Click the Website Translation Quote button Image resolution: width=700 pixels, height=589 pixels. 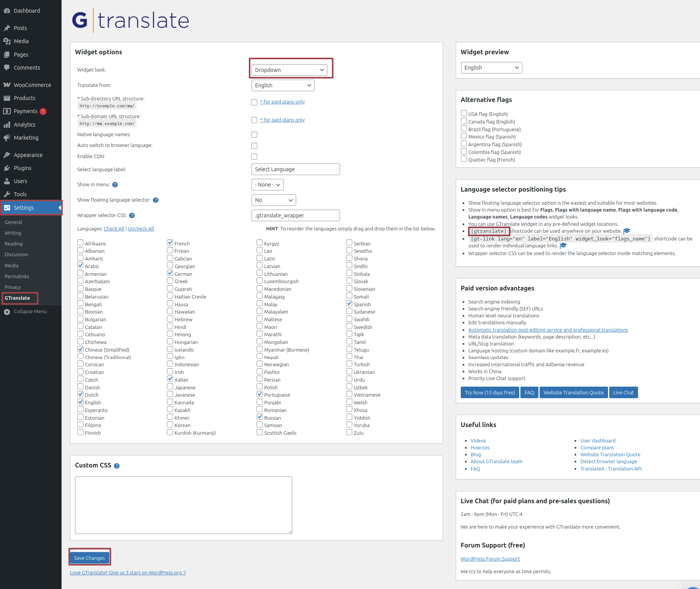coord(574,393)
